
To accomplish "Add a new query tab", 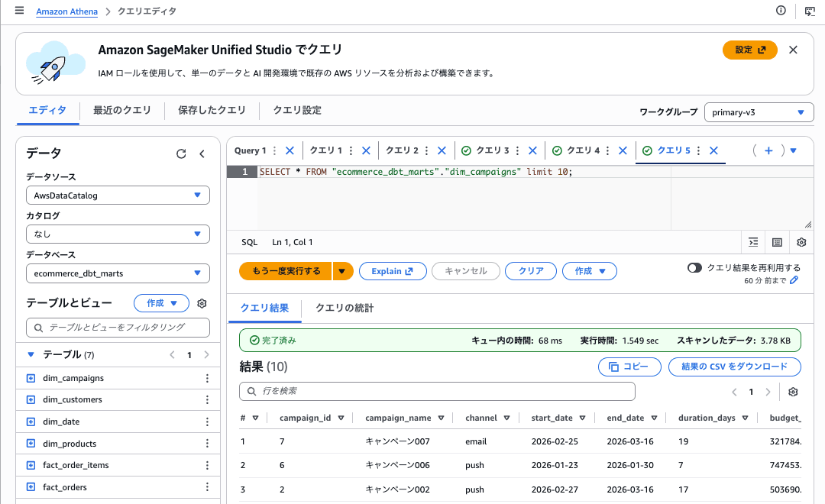I will [x=768, y=150].
